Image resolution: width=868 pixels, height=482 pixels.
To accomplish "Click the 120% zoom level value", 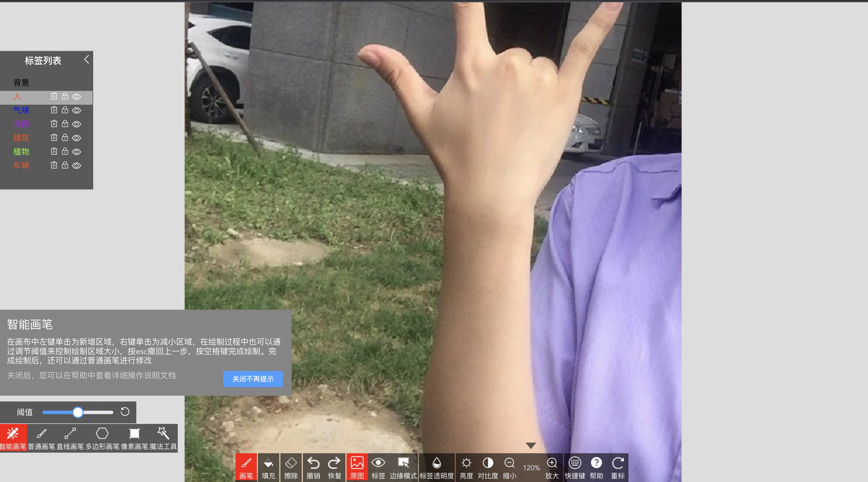I will [531, 468].
